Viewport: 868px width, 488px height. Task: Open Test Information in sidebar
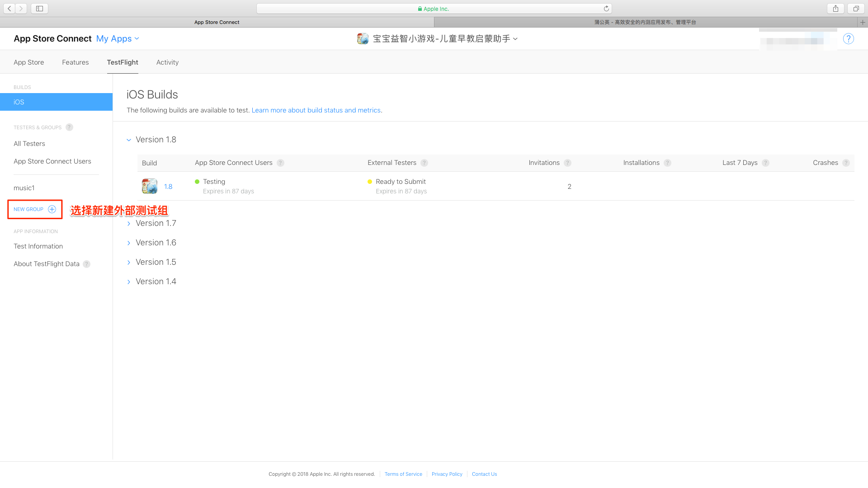click(38, 246)
